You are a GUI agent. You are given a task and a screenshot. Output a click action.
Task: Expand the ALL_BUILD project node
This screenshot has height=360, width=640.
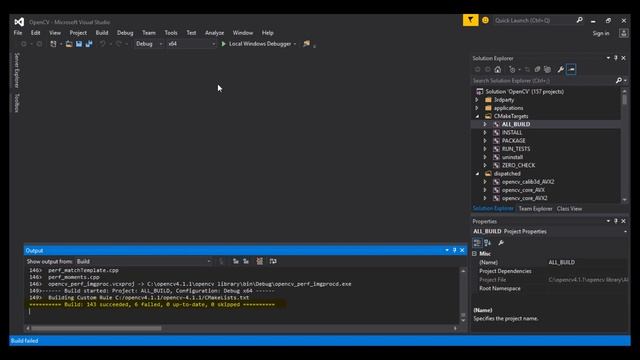(x=485, y=124)
